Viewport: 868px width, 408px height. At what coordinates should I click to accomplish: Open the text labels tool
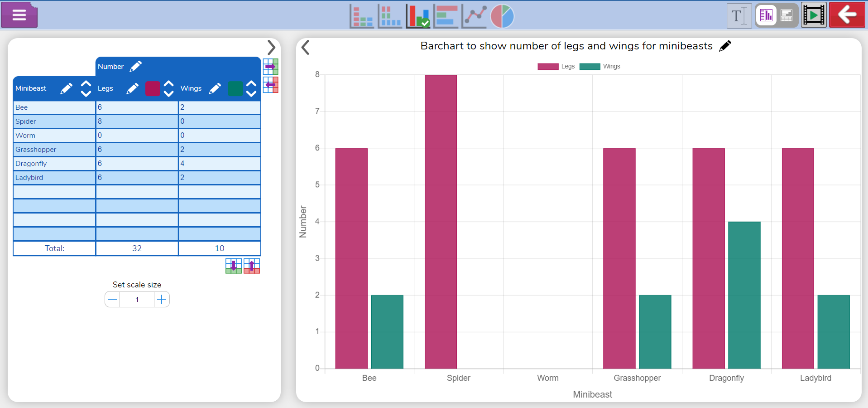(739, 15)
